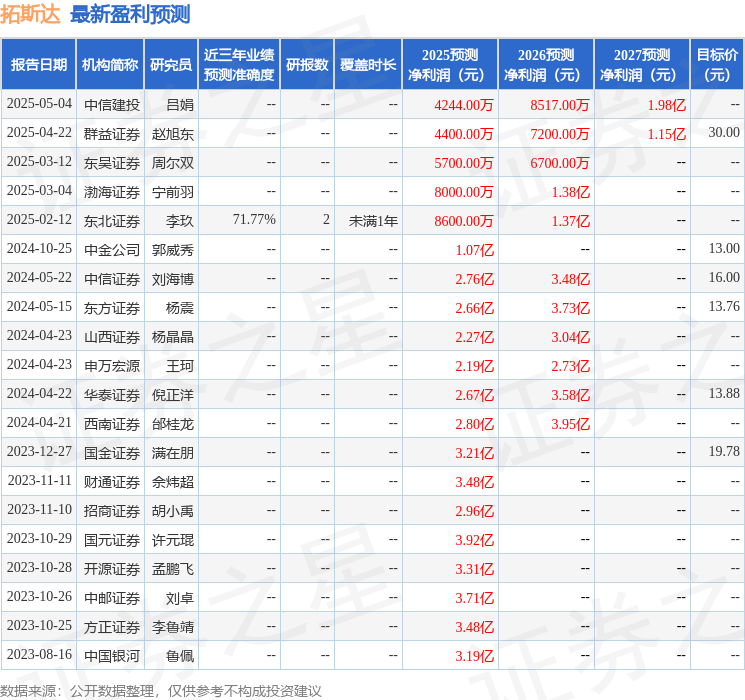Select analyst 宁前羽

click(172, 192)
